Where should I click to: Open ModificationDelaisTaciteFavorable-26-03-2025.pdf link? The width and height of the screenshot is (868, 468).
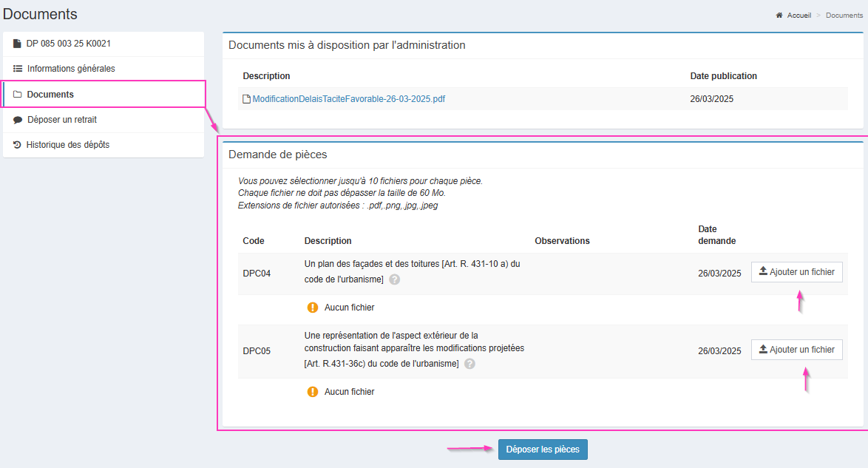click(348, 99)
